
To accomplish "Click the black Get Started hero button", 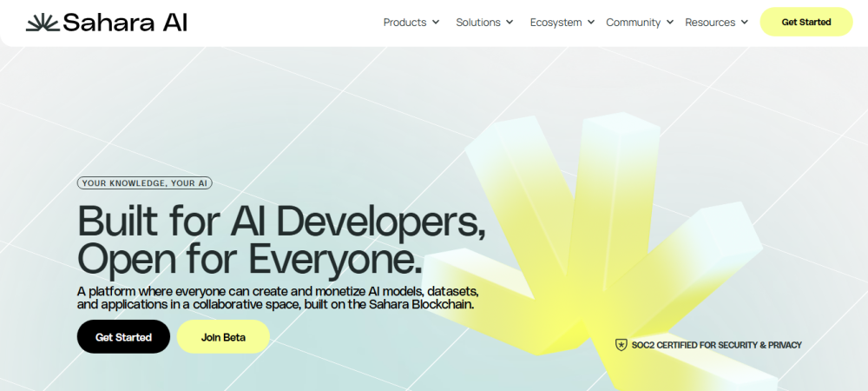I will coord(123,337).
